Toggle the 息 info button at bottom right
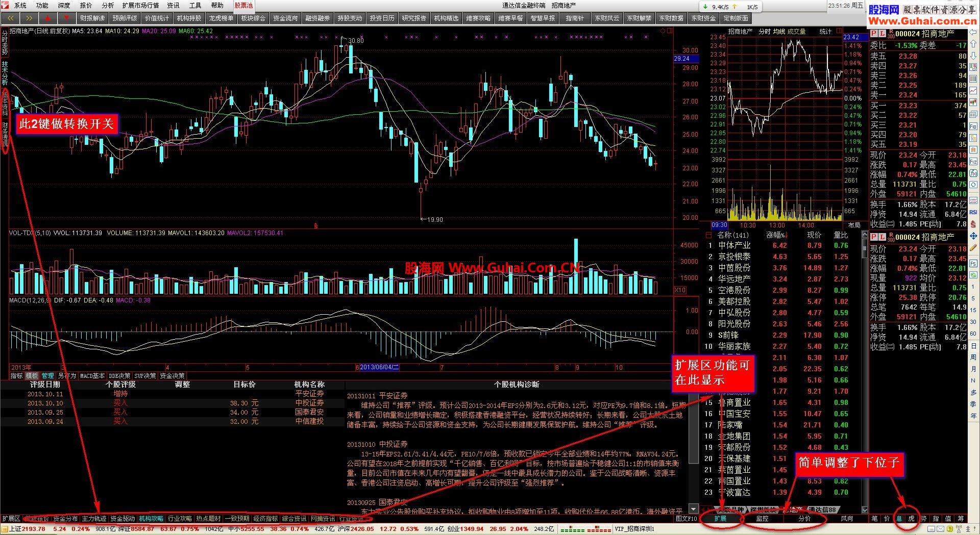 tap(899, 519)
